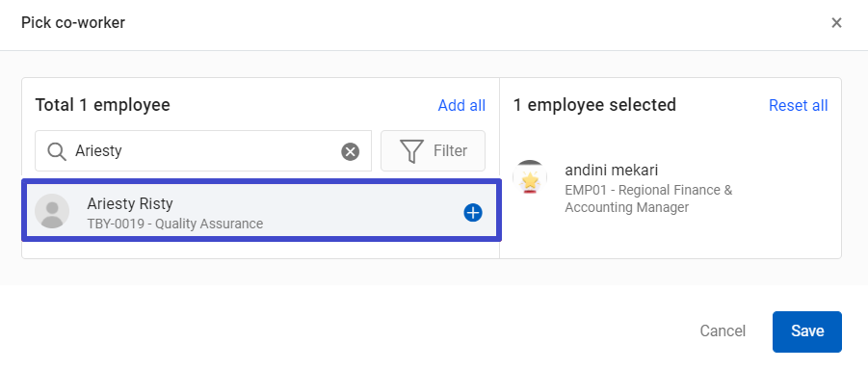Cancel the co-worker picker

coord(723,331)
